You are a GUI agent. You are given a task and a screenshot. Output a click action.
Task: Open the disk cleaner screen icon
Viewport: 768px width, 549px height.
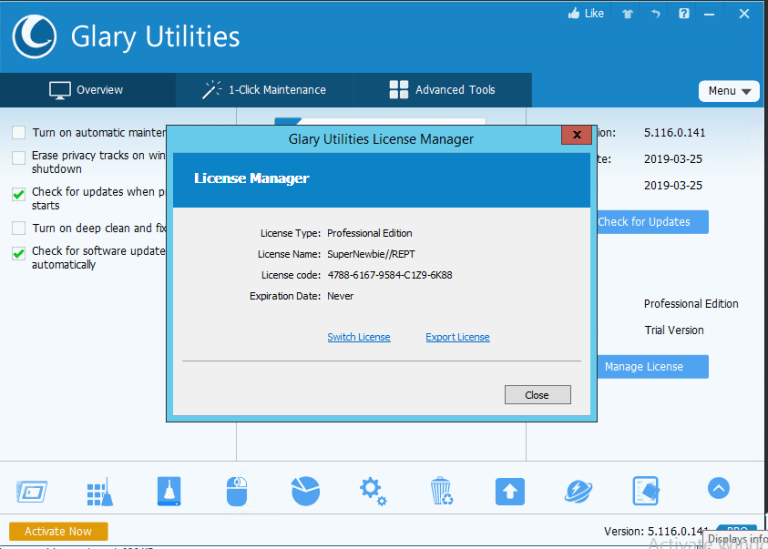(32, 491)
